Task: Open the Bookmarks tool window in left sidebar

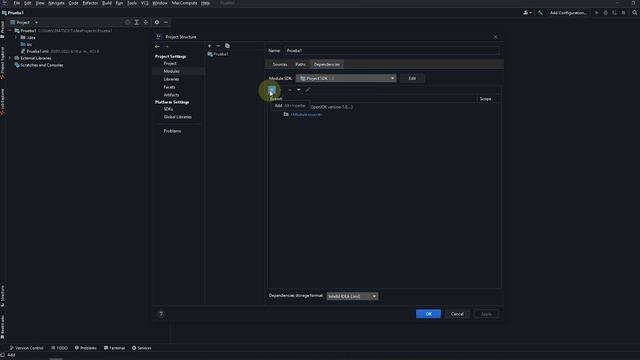Action: [x=2, y=327]
